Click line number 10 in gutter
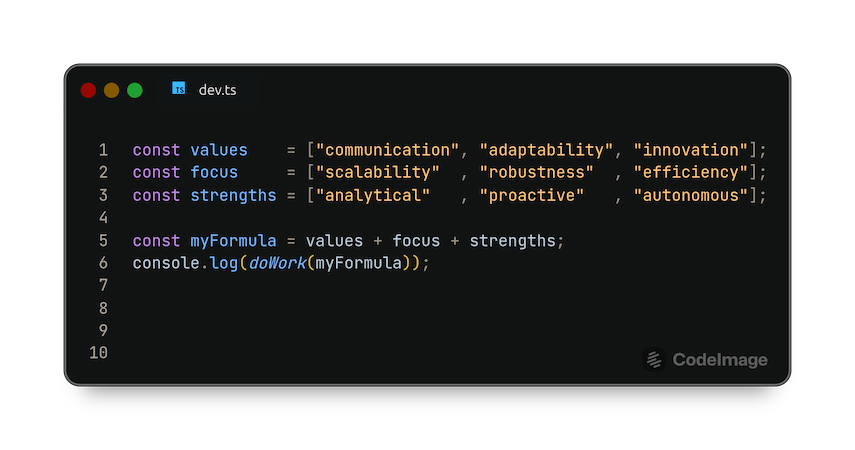This screenshot has width=855, height=450. click(x=99, y=353)
